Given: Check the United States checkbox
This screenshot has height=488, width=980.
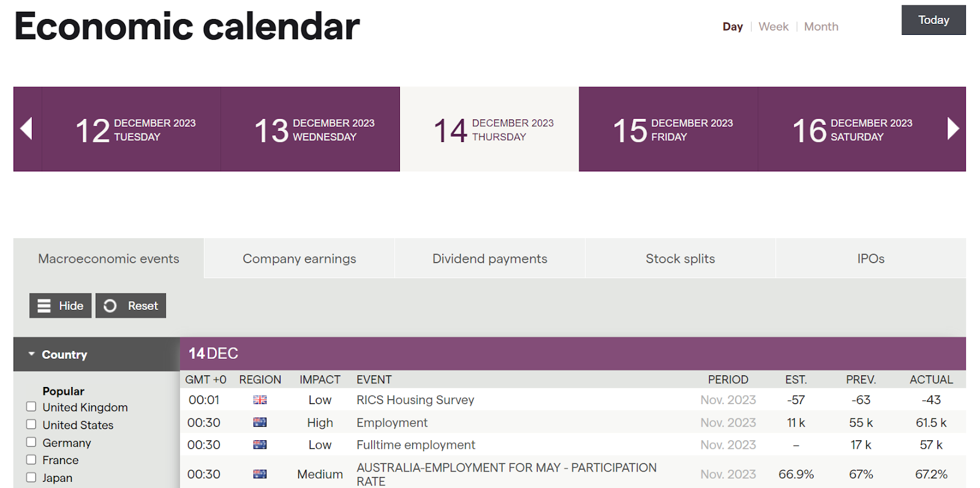Looking at the screenshot, I should click(31, 424).
